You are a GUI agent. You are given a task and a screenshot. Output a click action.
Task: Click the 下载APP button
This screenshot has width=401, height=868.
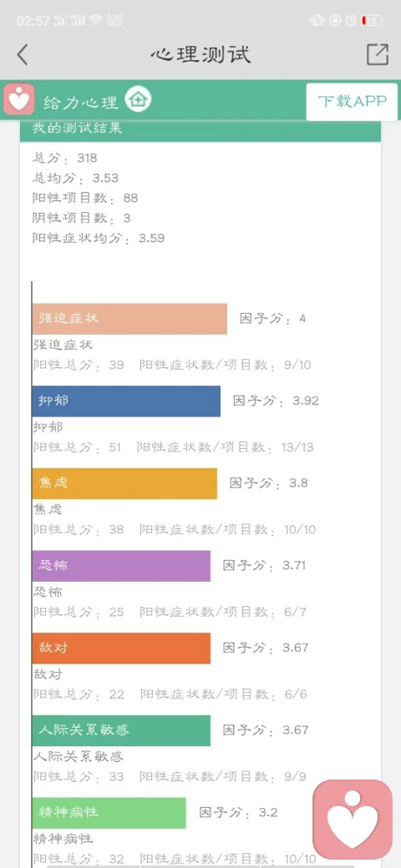(x=352, y=101)
